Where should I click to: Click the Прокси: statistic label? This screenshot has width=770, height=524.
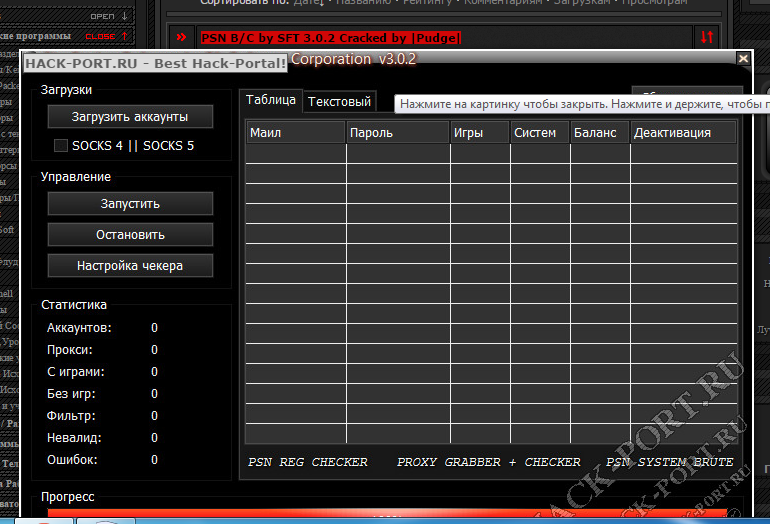click(x=70, y=350)
